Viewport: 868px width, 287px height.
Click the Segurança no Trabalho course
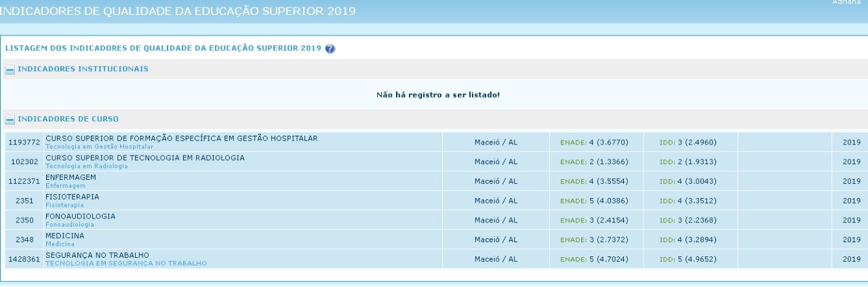pos(97,254)
